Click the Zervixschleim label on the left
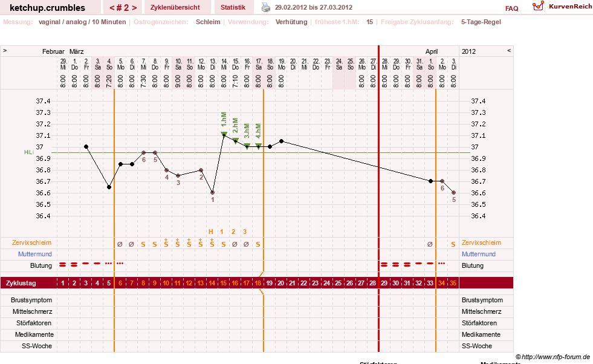This screenshot has width=593, height=364. click(x=32, y=242)
